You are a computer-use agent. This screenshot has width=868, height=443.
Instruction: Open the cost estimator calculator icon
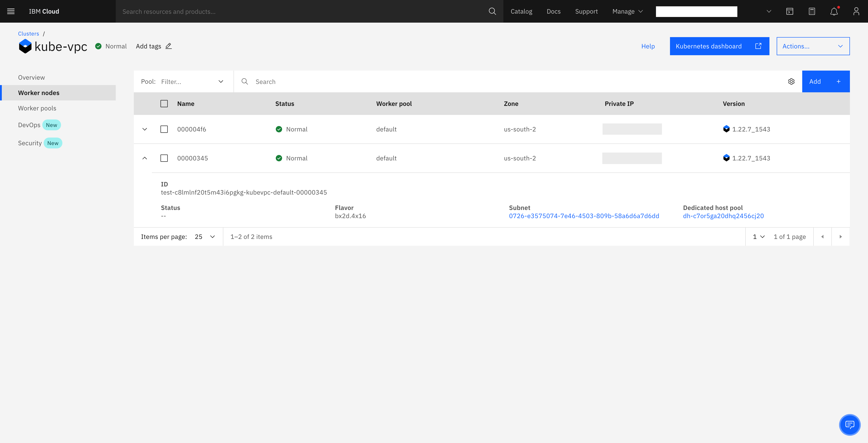(x=812, y=11)
